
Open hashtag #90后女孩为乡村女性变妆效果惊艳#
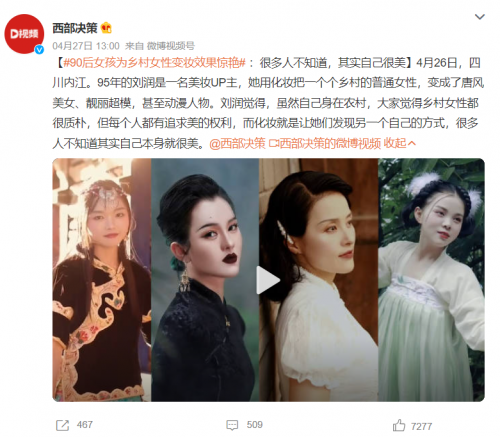pyautogui.click(x=154, y=63)
